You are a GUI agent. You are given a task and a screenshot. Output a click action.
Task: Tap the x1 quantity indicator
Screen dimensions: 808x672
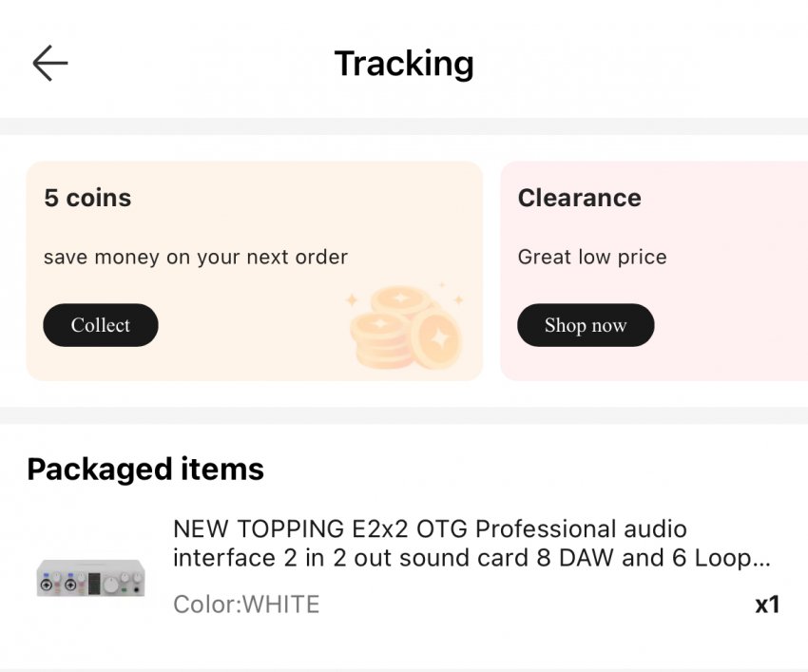click(767, 605)
